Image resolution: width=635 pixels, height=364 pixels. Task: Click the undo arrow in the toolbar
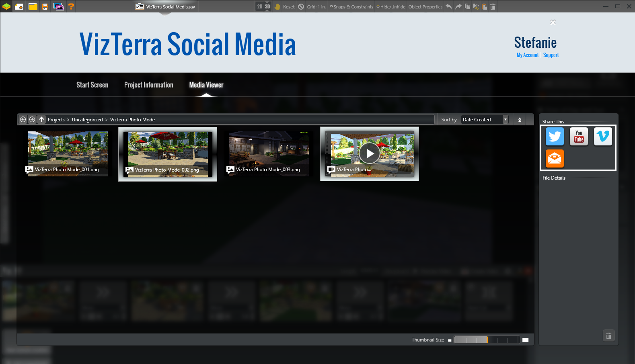tap(449, 6)
